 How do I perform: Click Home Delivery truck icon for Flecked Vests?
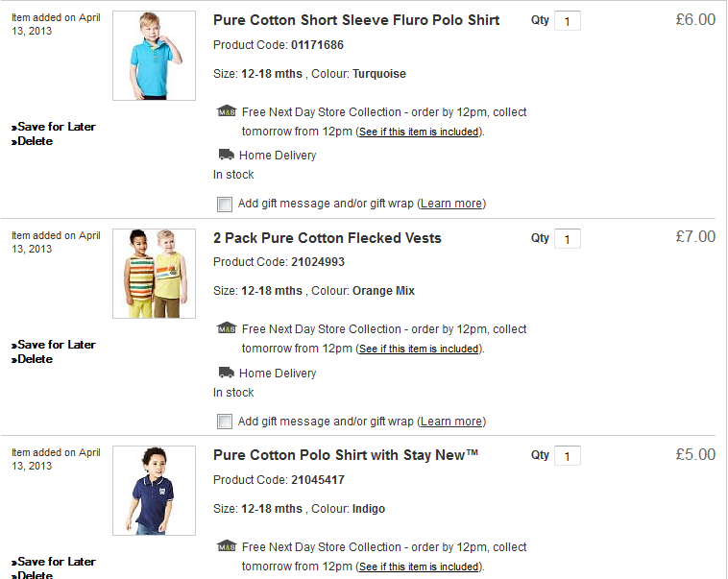coord(227,373)
